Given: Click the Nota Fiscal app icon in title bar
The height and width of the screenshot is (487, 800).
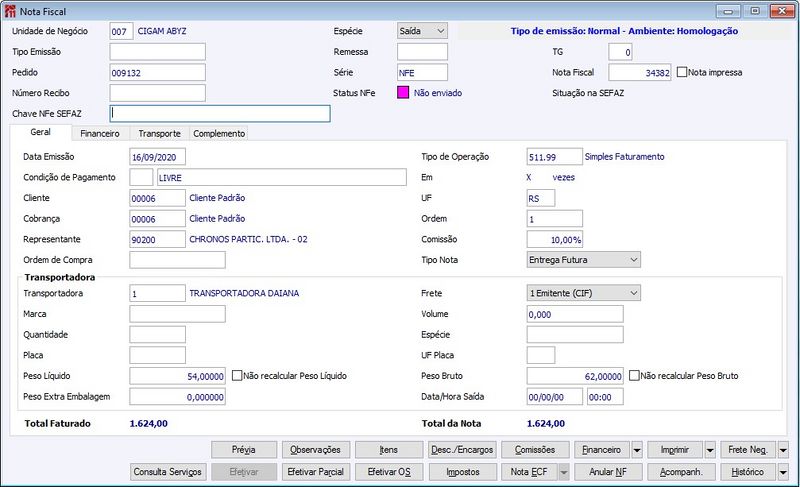Looking at the screenshot, I should point(10,10).
